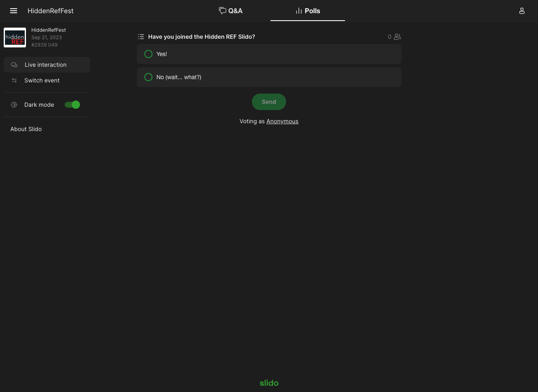The height and width of the screenshot is (392, 538).
Task: Click the poll question "Have you joined the Hidden REF Slido?"
Action: (x=202, y=37)
